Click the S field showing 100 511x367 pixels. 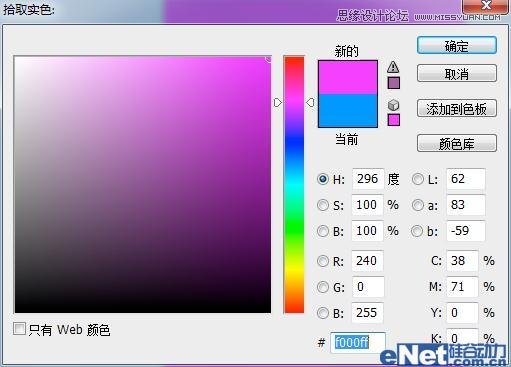(x=367, y=205)
